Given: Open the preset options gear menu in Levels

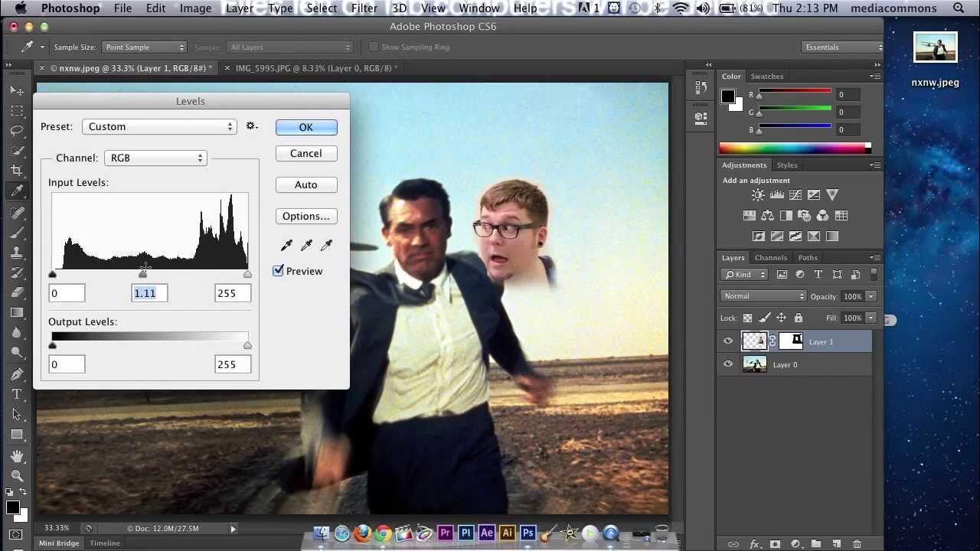Looking at the screenshot, I should (251, 126).
